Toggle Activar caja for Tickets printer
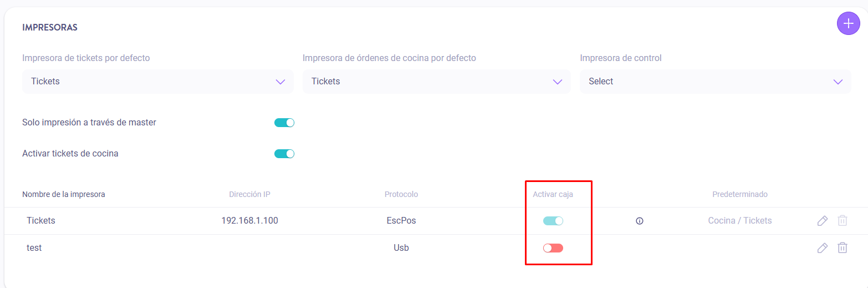This screenshot has height=288, width=868. point(553,221)
